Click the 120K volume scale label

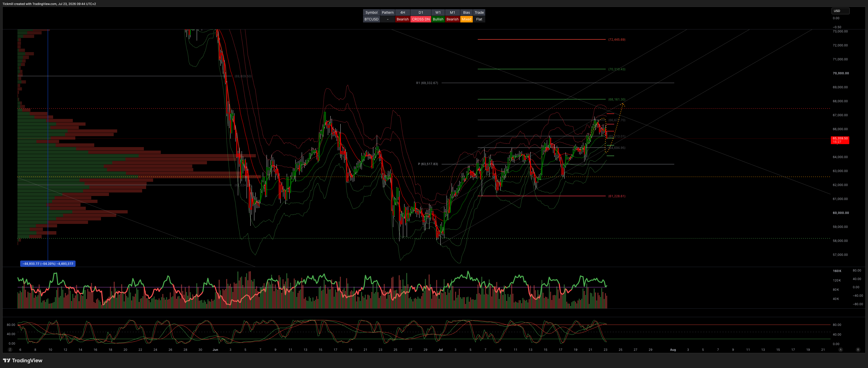click(x=837, y=280)
